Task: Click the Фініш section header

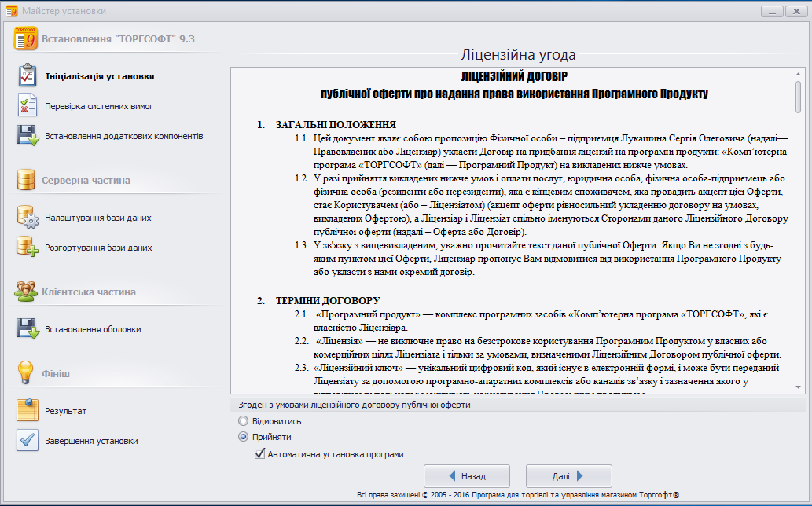Action: [x=55, y=373]
